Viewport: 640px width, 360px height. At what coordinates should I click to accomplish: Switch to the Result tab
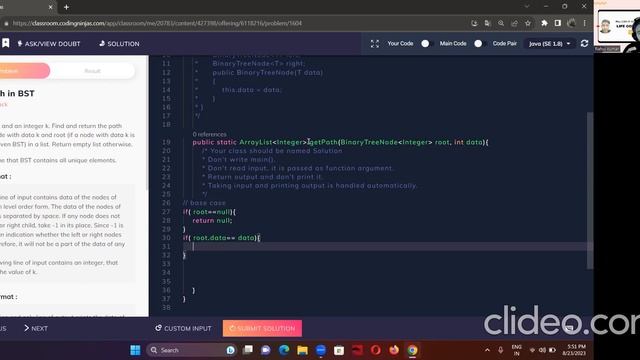coord(92,71)
